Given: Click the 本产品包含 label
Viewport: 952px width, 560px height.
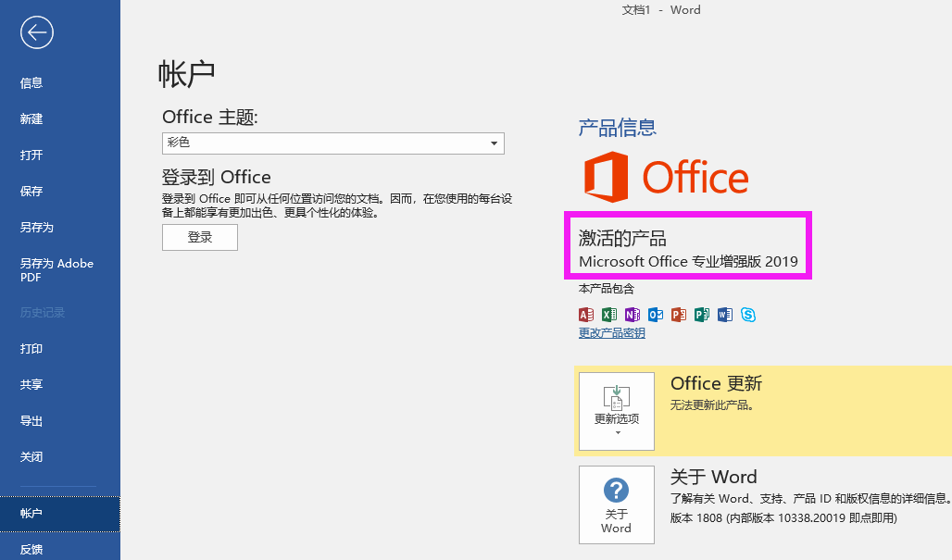Looking at the screenshot, I should click(x=606, y=288).
